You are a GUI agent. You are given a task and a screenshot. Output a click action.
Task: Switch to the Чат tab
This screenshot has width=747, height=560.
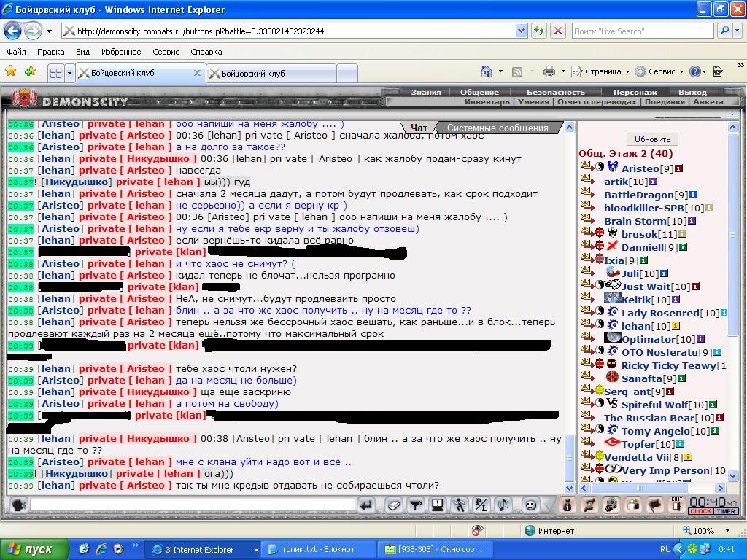419,128
